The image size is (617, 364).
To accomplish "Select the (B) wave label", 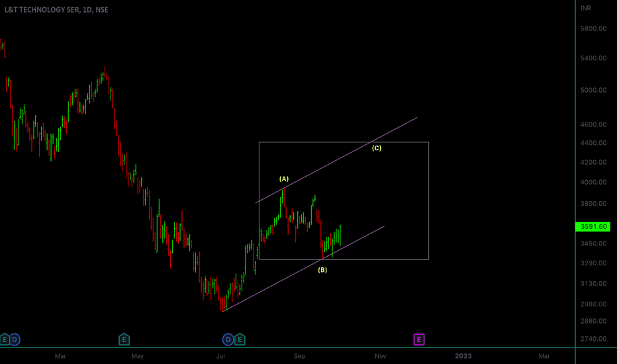I will click(322, 270).
